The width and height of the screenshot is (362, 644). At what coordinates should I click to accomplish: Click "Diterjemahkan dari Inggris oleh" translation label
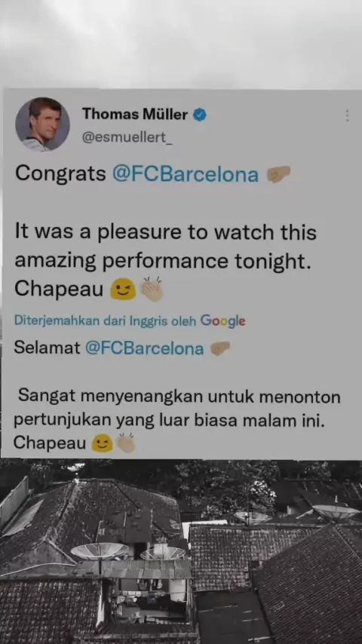pos(106,320)
